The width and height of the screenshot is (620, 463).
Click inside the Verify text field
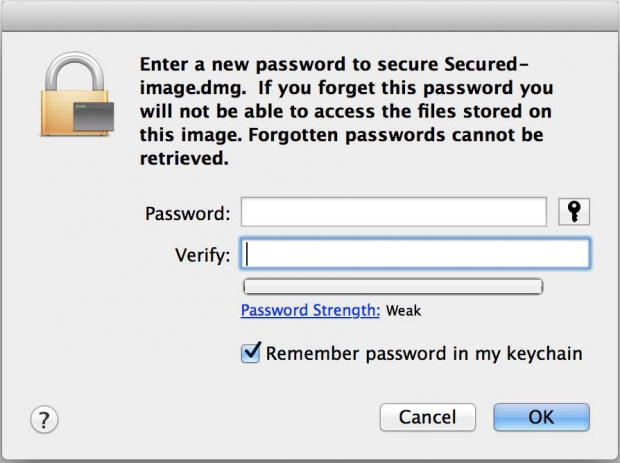click(x=415, y=253)
